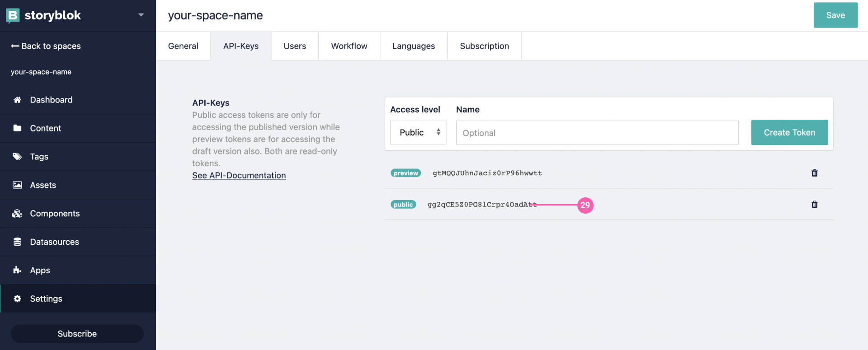Open Datasources in sidebar

coord(78,242)
